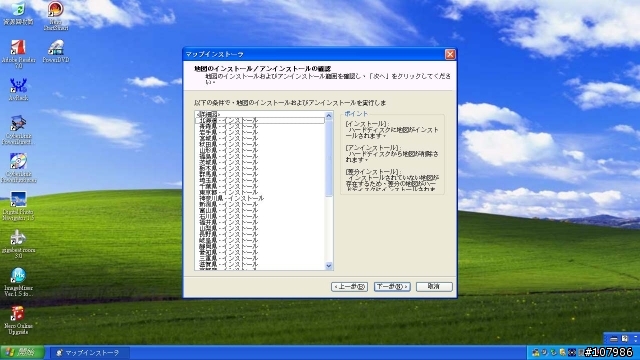The image size is (640, 360).
Task: Click list scrollbar down arrow
Action: pyautogui.click(x=329, y=266)
